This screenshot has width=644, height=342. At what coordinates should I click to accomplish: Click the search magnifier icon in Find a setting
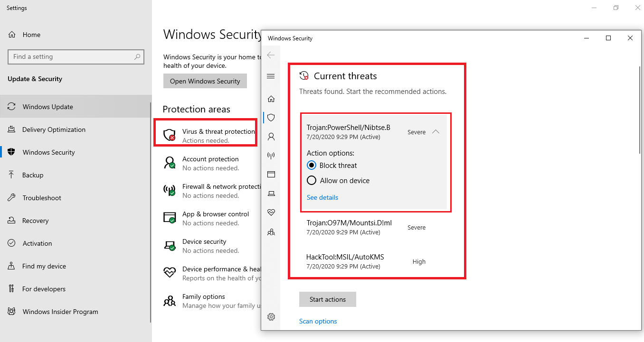click(137, 56)
